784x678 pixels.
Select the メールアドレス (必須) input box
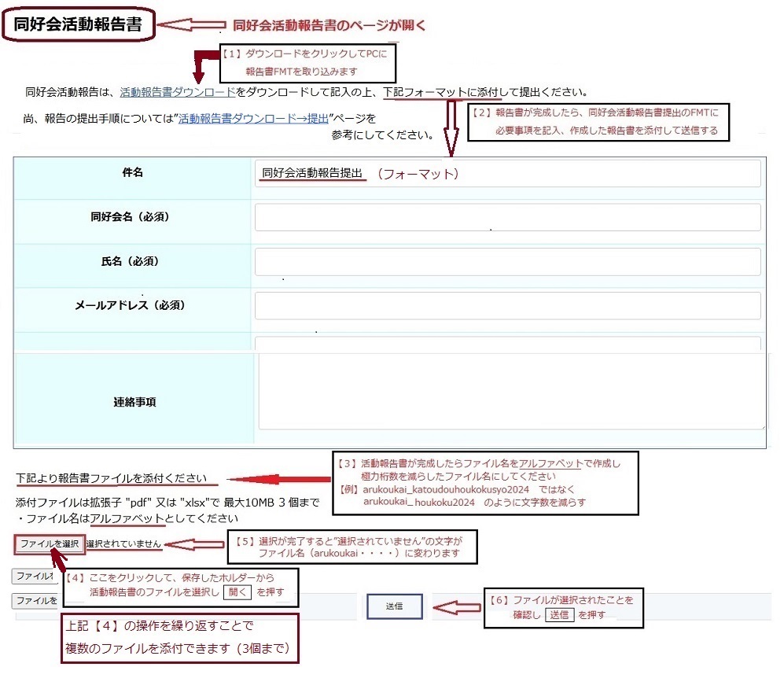click(x=507, y=306)
